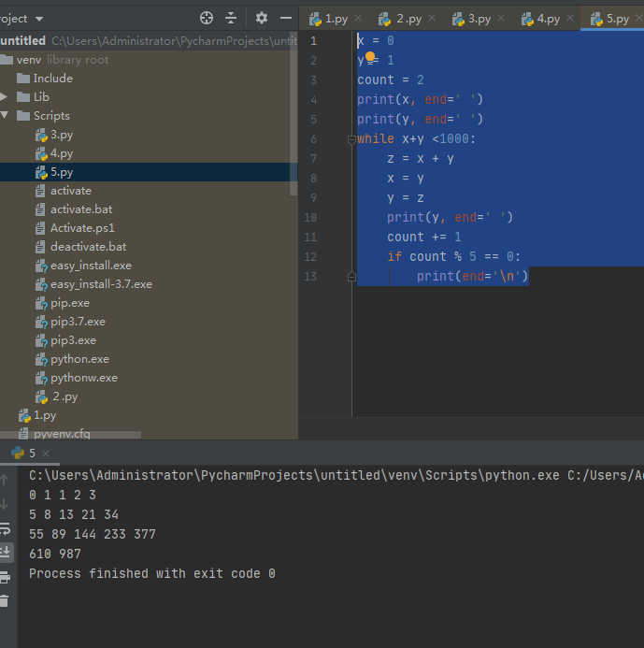Select python.exe in the tree
The image size is (644, 648).
(79, 359)
